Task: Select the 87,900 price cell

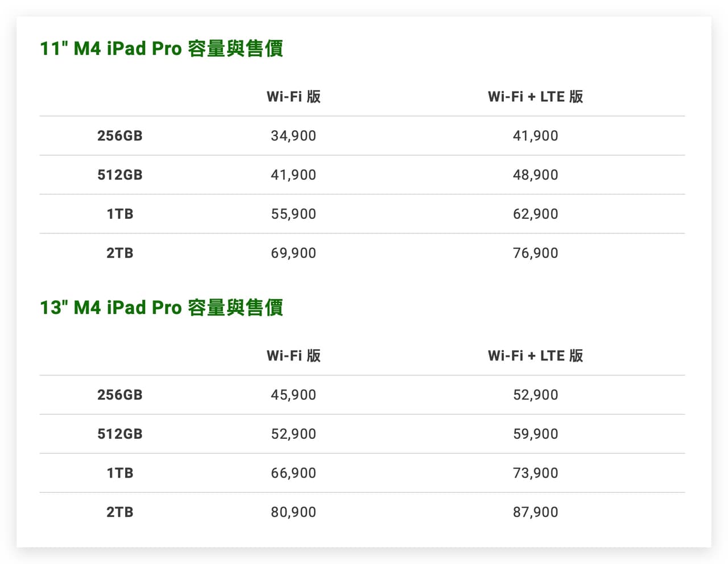Action: pos(535,512)
